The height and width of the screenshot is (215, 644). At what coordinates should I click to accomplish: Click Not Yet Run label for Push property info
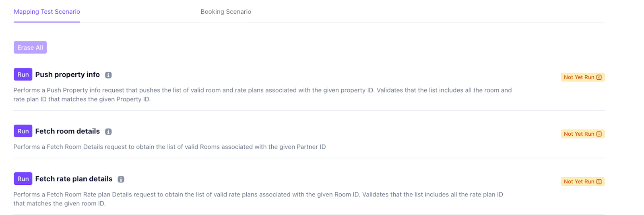pos(579,77)
